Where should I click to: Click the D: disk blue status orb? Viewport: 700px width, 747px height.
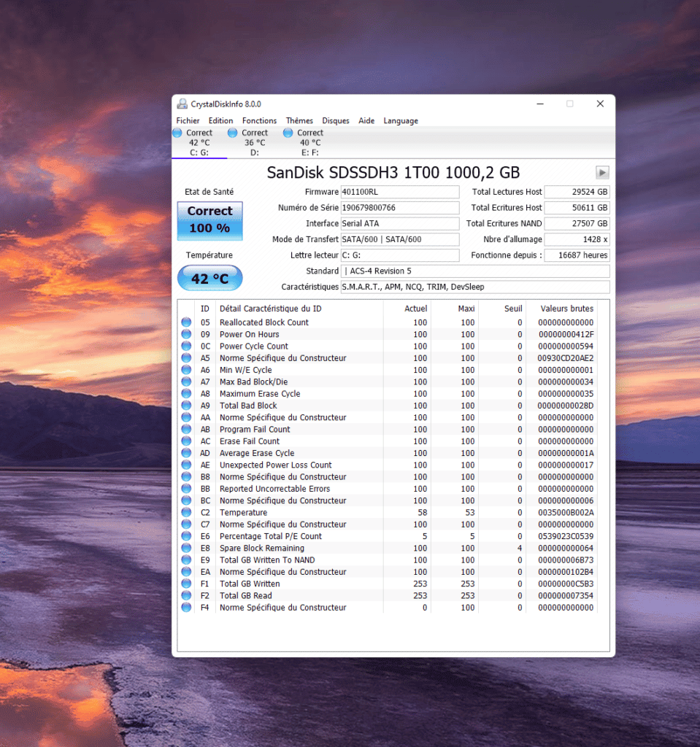(232, 133)
